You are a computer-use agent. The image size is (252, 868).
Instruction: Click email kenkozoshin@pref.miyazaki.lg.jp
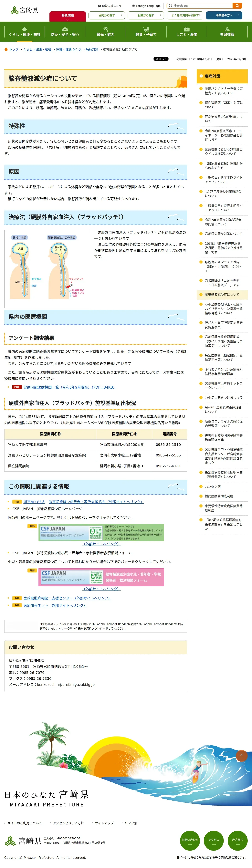pos(66,685)
